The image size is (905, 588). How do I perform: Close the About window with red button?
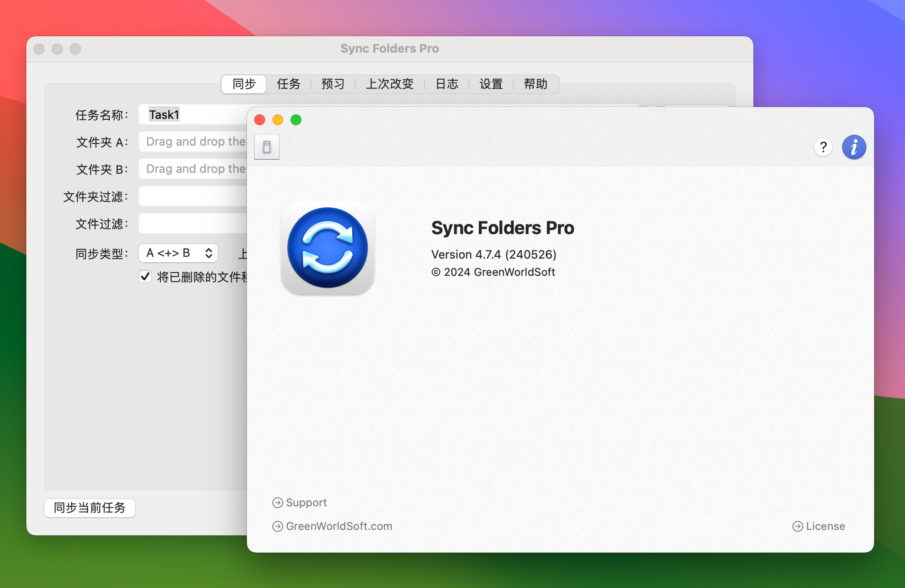[x=260, y=120]
